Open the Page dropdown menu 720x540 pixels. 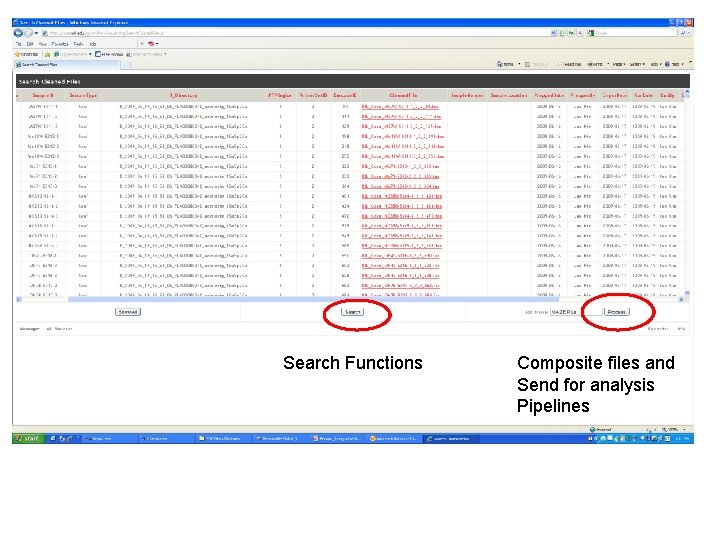(x=619, y=64)
